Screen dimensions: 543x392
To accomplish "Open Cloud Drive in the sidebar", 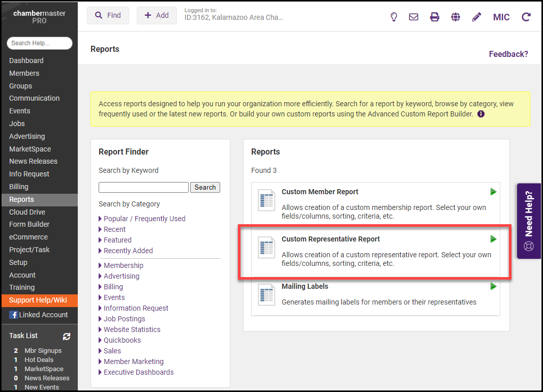I will [x=27, y=212].
